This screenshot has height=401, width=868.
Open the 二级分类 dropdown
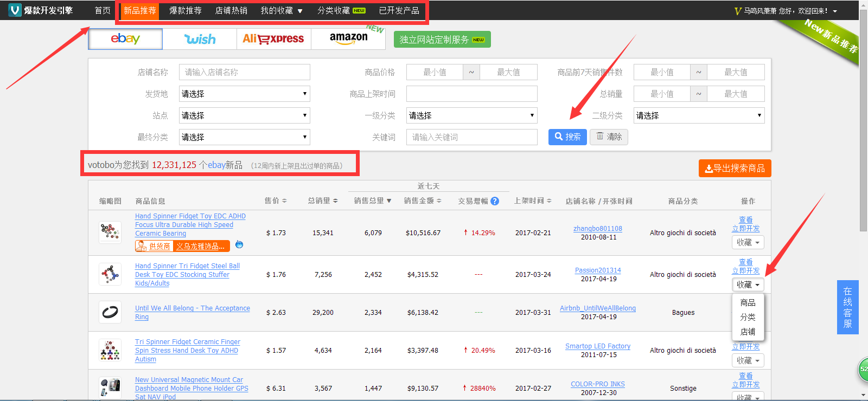pos(699,115)
